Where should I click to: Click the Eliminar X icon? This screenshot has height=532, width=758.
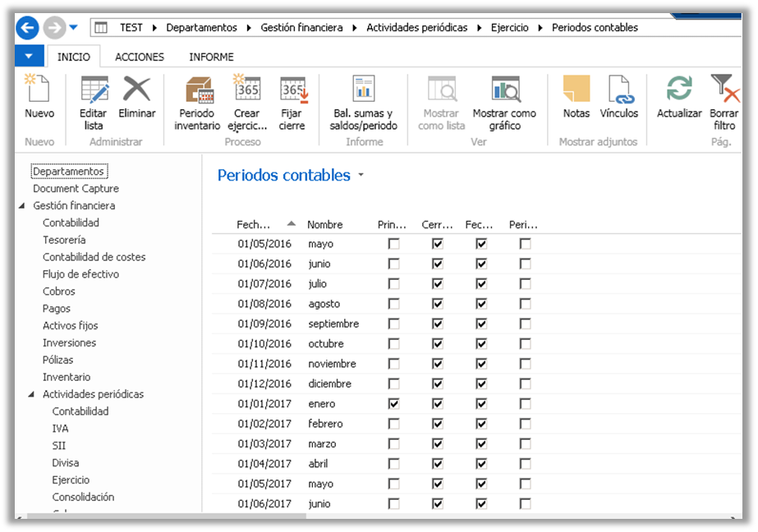click(x=136, y=90)
